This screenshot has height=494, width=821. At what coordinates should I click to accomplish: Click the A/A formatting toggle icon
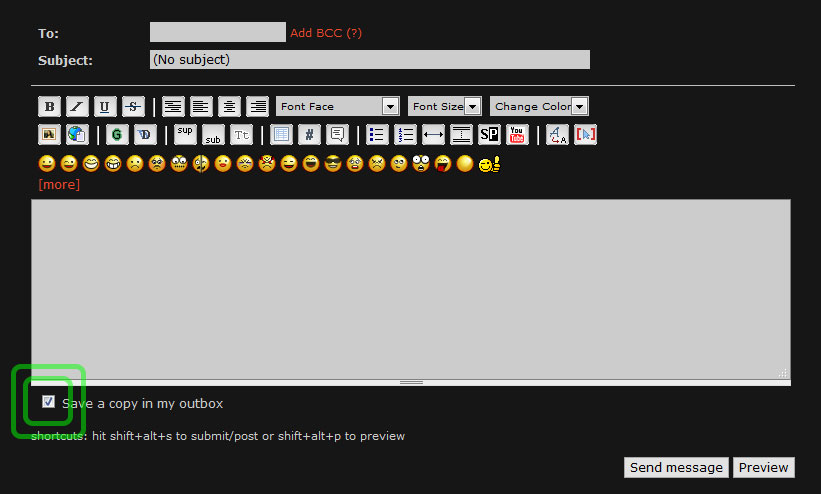point(557,135)
